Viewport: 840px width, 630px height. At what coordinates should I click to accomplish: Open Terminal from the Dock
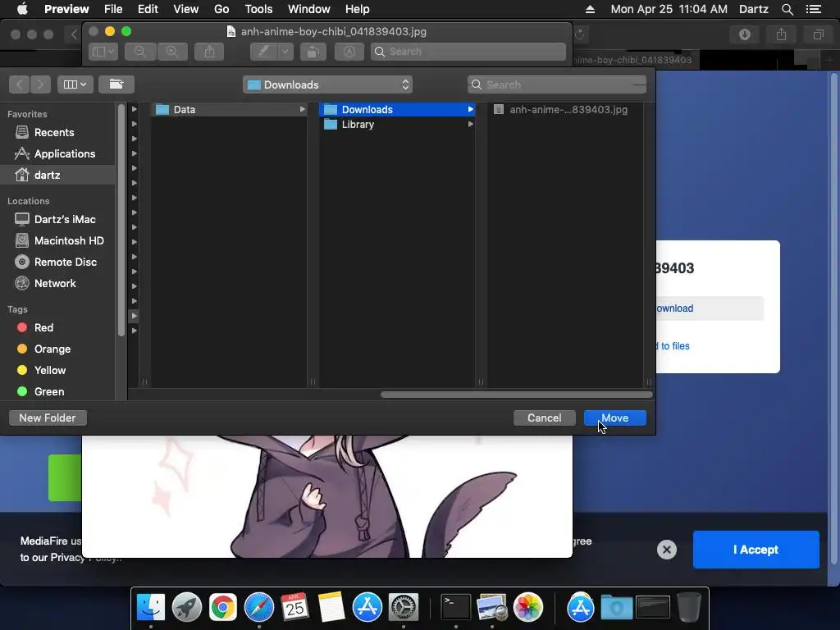click(x=455, y=607)
